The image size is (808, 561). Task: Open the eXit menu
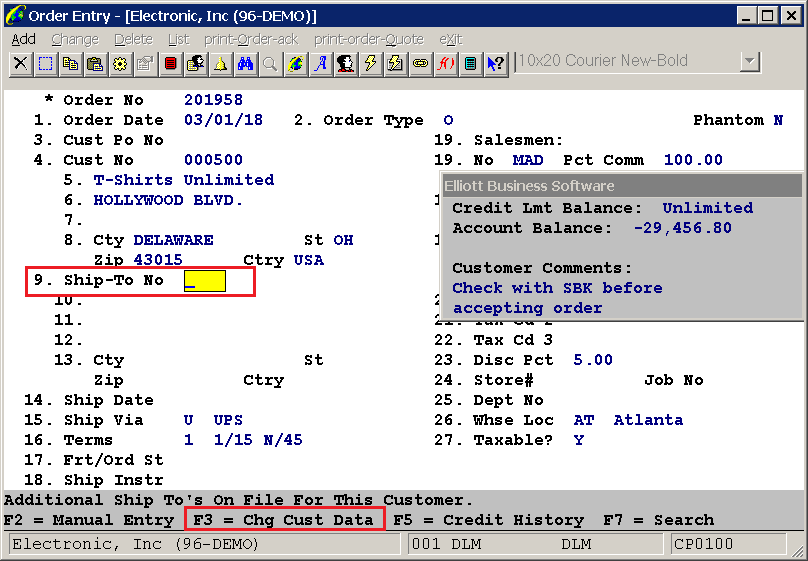tap(451, 40)
